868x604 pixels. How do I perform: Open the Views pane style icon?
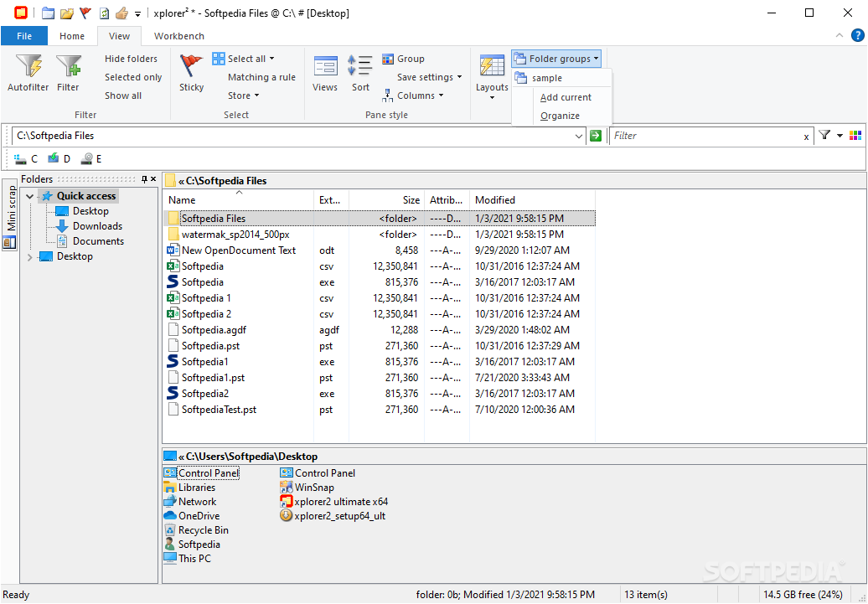[325, 66]
